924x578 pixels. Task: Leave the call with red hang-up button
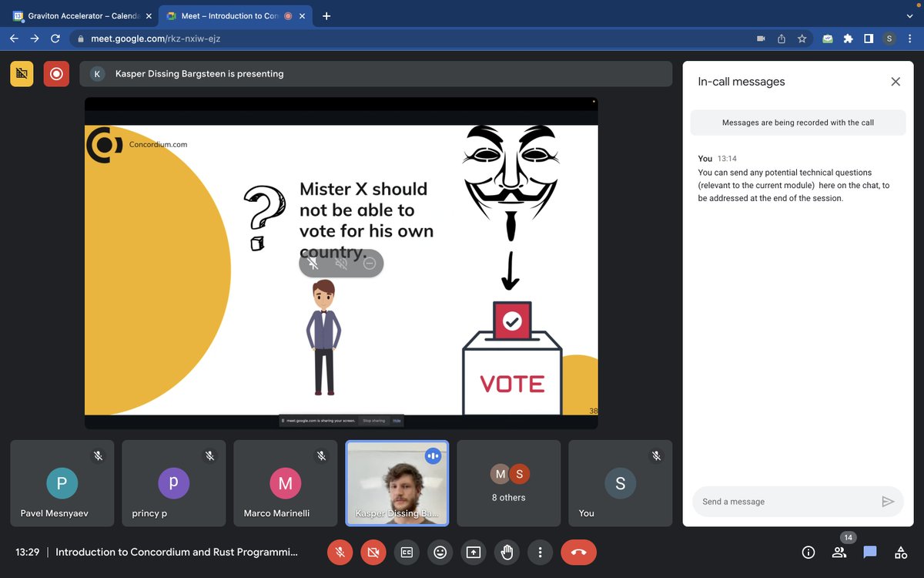[x=579, y=552]
